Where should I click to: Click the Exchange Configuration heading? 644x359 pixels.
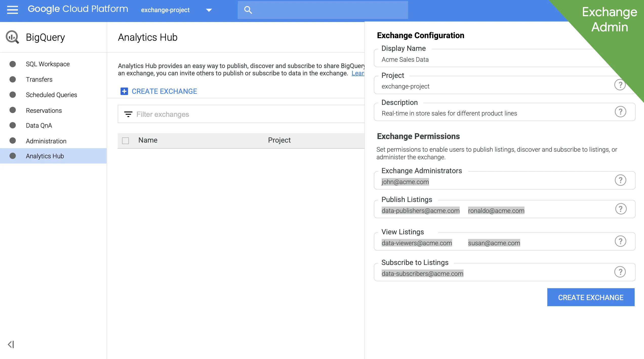pos(420,35)
